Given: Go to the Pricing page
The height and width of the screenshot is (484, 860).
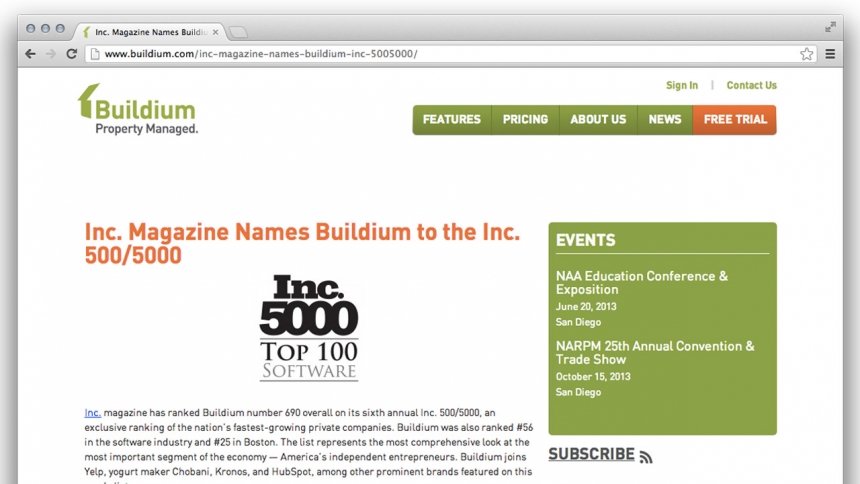Looking at the screenshot, I should (525, 120).
